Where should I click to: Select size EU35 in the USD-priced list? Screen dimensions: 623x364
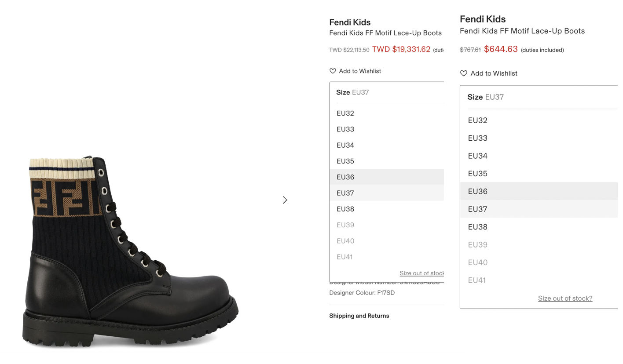point(478,174)
